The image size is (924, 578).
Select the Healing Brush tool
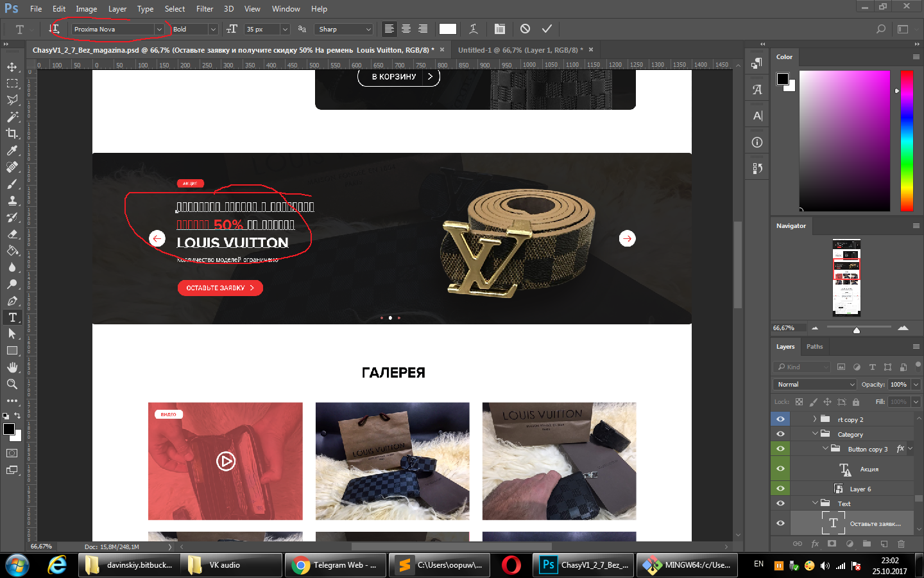click(x=12, y=167)
